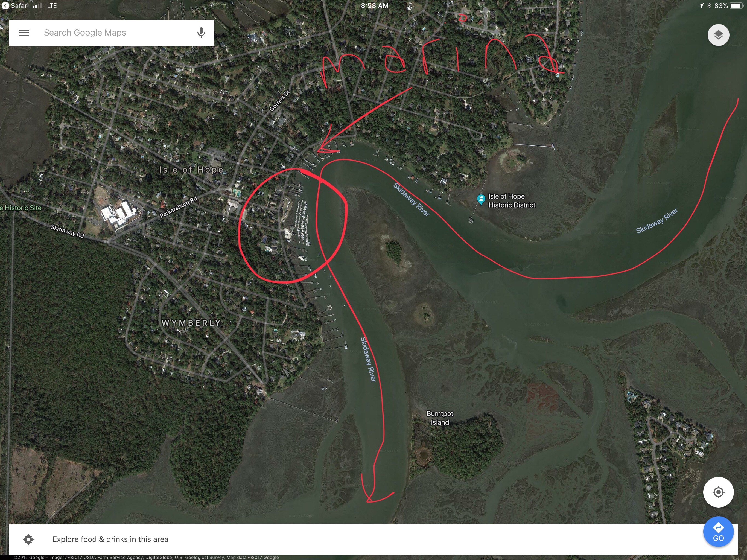The image size is (747, 560).
Task: Tap the Historic Site label at left edge
Action: [x=21, y=208]
